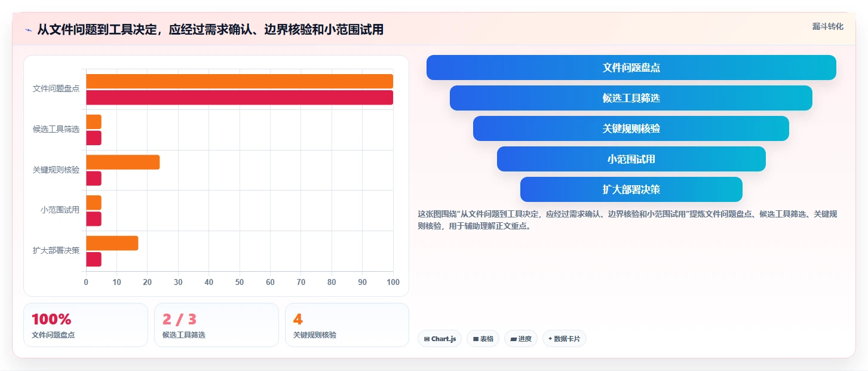This screenshot has width=868, height=371.
Task: Open the 100% 文件问题盘点 stat card
Action: pyautogui.click(x=85, y=325)
